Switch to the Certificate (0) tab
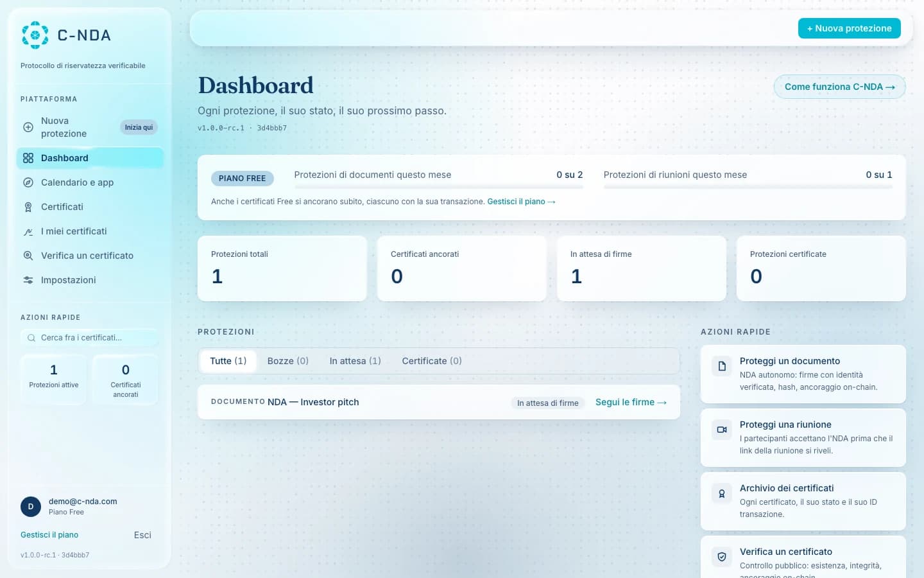Screen dimensions: 924x578 click(x=432, y=361)
